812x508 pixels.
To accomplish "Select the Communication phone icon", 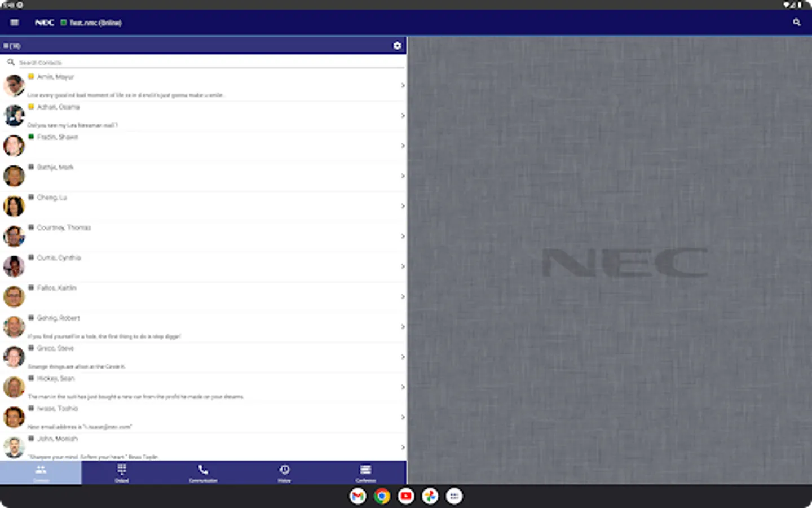I will (203, 469).
